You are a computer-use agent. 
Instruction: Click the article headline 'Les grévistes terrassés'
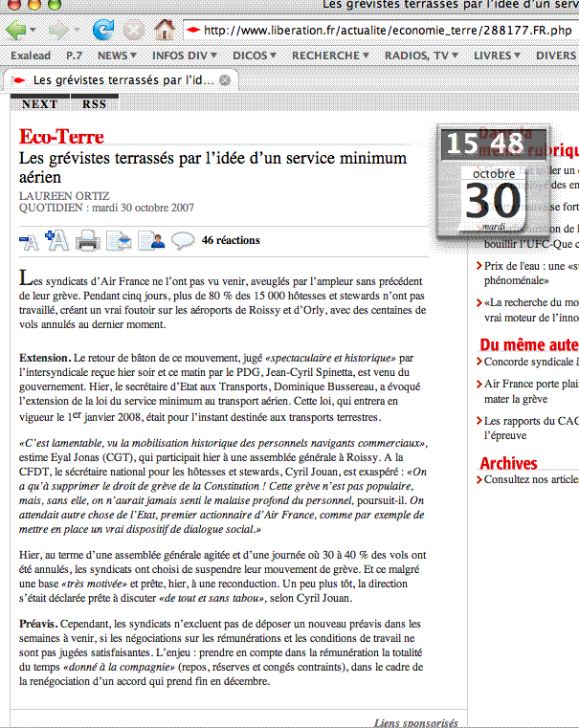coord(212,167)
